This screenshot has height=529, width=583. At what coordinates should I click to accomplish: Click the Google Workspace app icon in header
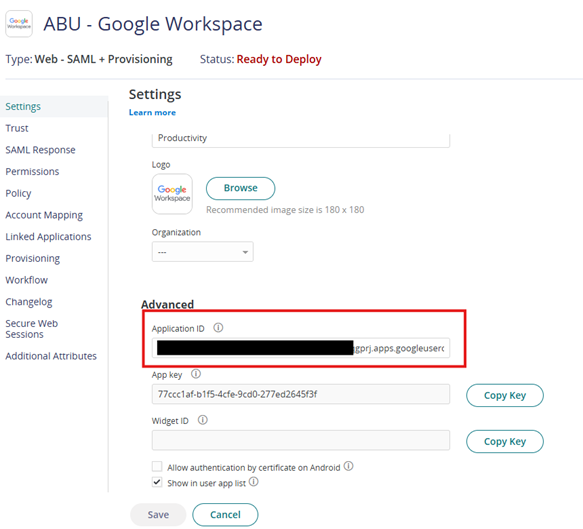(19, 24)
